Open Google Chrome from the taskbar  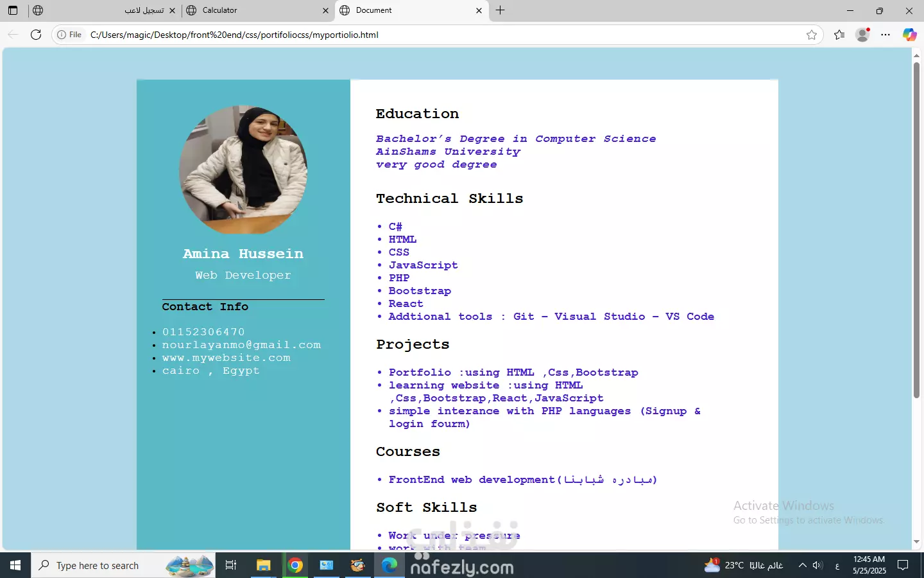coord(295,565)
